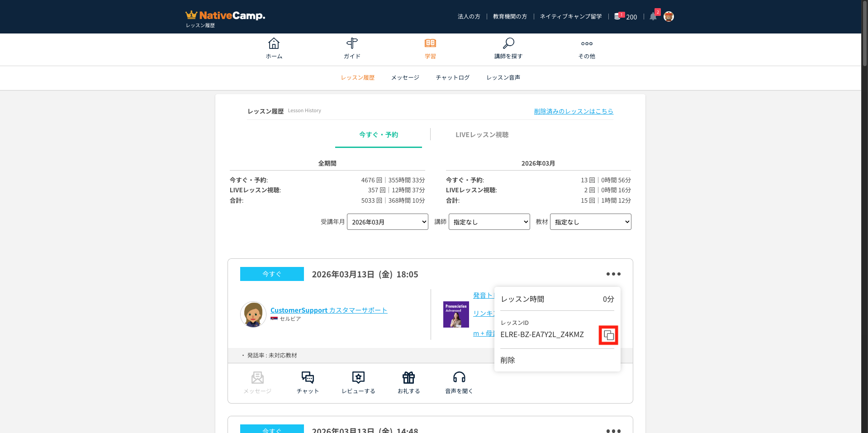The image size is (868, 433).
Task: Open the Guide signpost icon
Action: 352,44
